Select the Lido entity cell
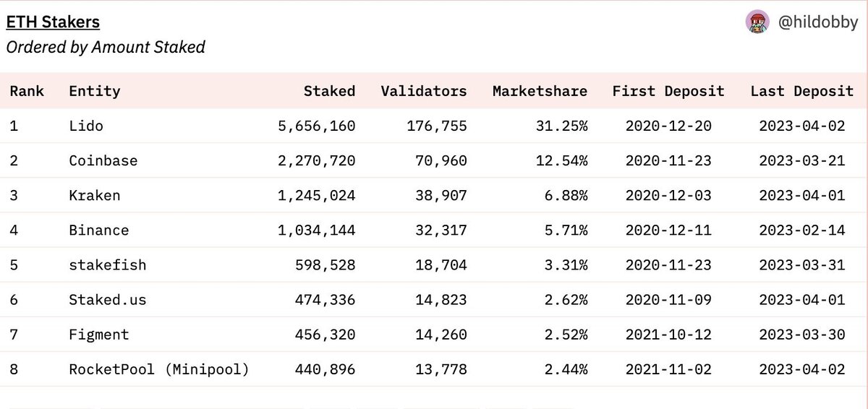Screen dimensions: 868x409 pos(86,126)
